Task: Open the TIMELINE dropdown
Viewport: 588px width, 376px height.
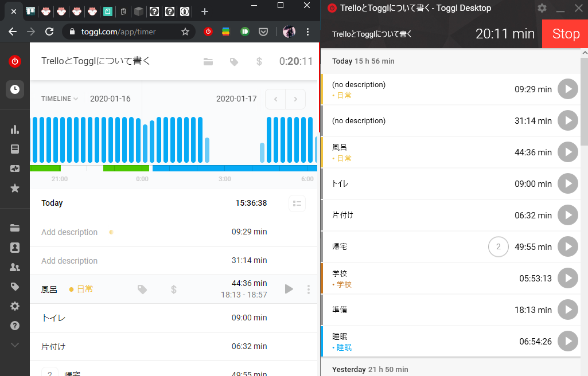Action: coord(60,99)
